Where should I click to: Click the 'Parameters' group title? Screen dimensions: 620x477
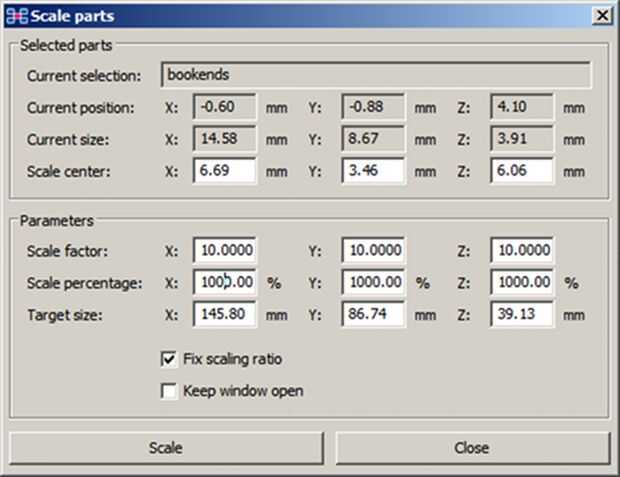coord(57,221)
